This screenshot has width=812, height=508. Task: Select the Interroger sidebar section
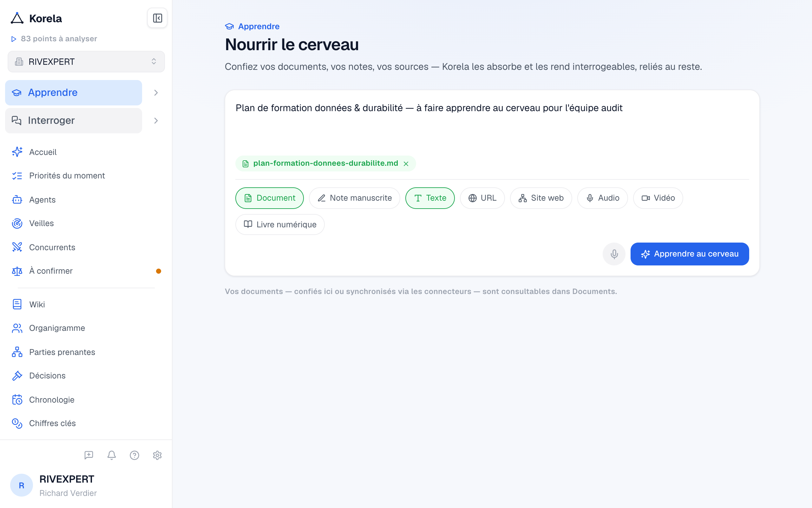point(74,121)
